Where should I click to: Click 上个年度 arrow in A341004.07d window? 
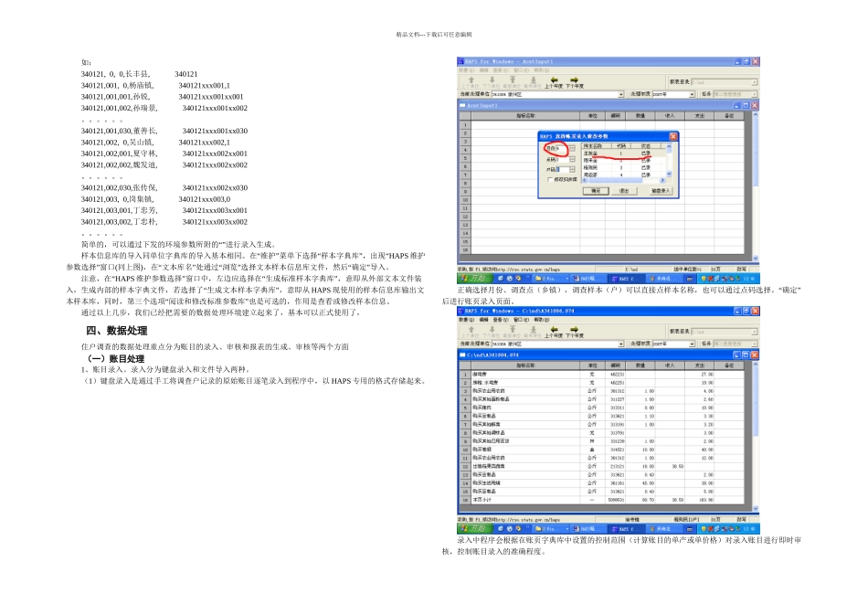tap(554, 330)
